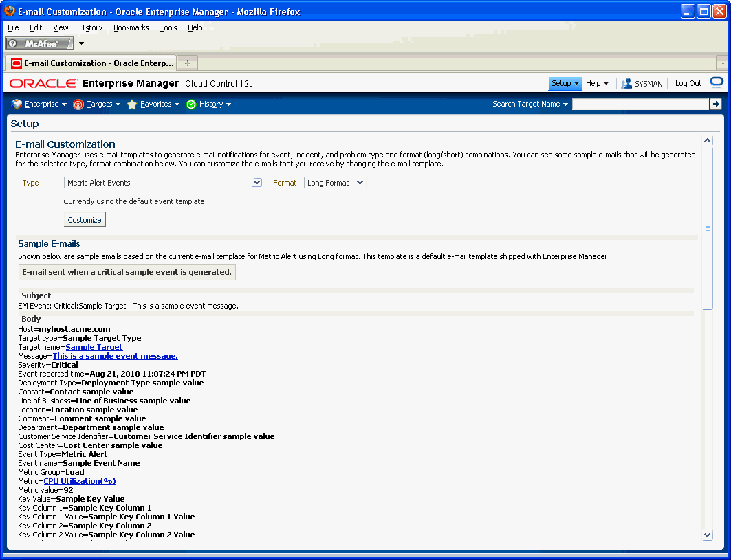Screen dimensions: 731x560
Task: Open the Setup dropdown menu
Action: pos(565,83)
